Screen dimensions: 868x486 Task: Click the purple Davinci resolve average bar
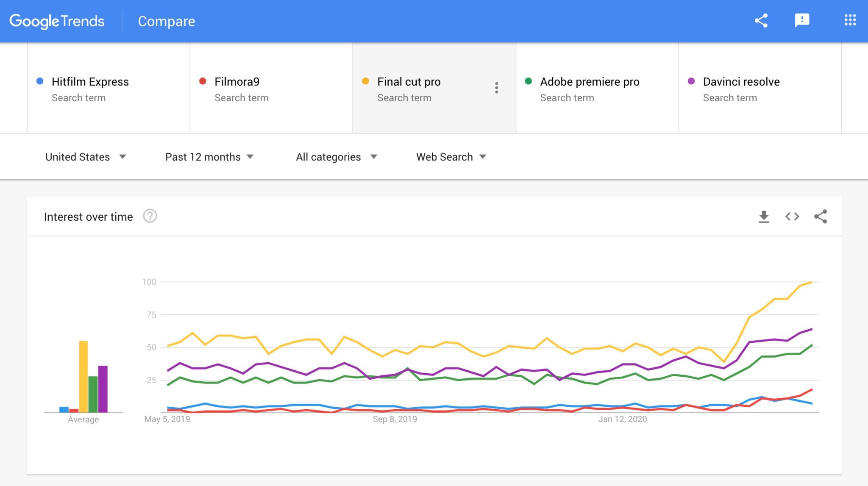(x=103, y=389)
